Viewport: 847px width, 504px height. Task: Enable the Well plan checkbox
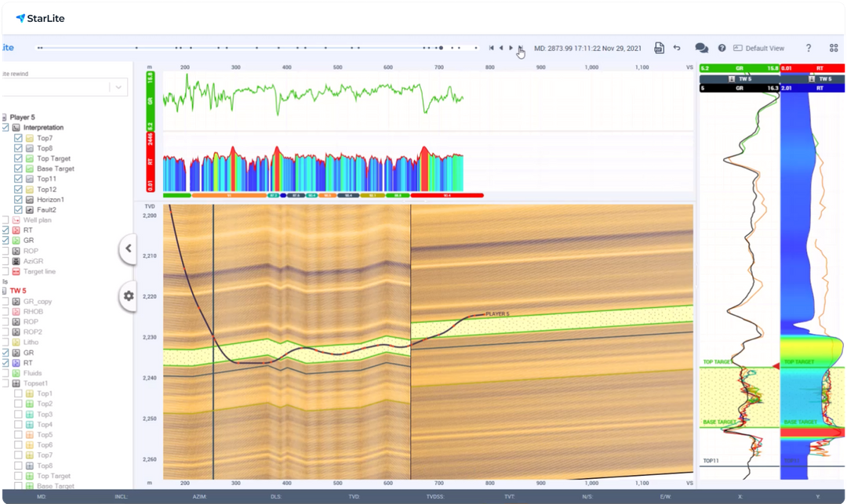[5, 220]
